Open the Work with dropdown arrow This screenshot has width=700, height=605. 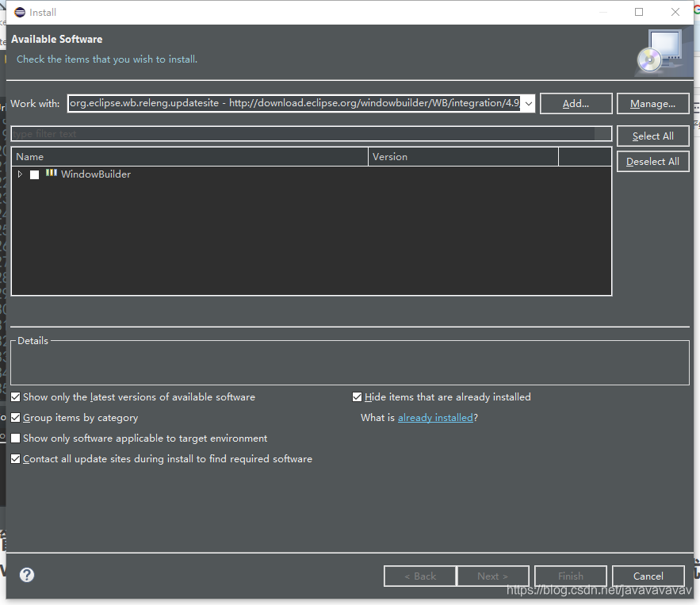pyautogui.click(x=529, y=104)
